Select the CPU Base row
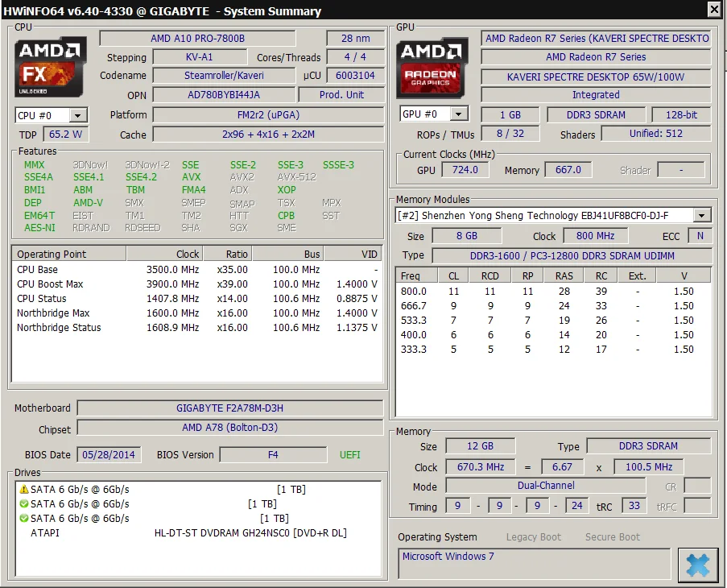This screenshot has height=588, width=727. (x=197, y=269)
